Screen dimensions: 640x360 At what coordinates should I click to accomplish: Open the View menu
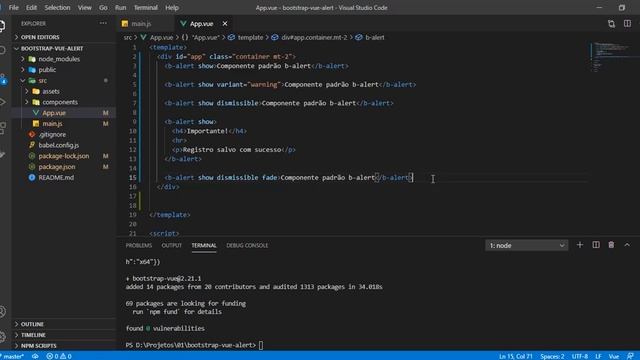[x=84, y=7]
